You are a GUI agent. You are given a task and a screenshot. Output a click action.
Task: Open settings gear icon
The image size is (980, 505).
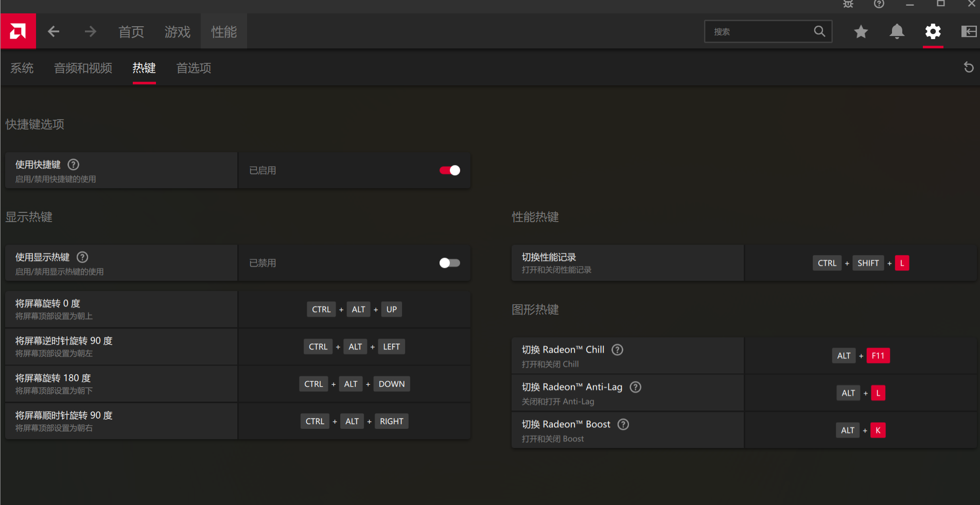pos(933,32)
